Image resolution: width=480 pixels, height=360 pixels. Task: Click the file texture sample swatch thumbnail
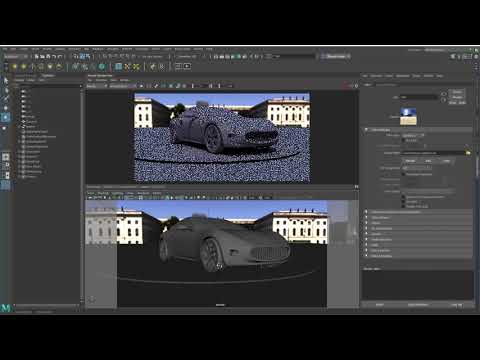point(408,117)
